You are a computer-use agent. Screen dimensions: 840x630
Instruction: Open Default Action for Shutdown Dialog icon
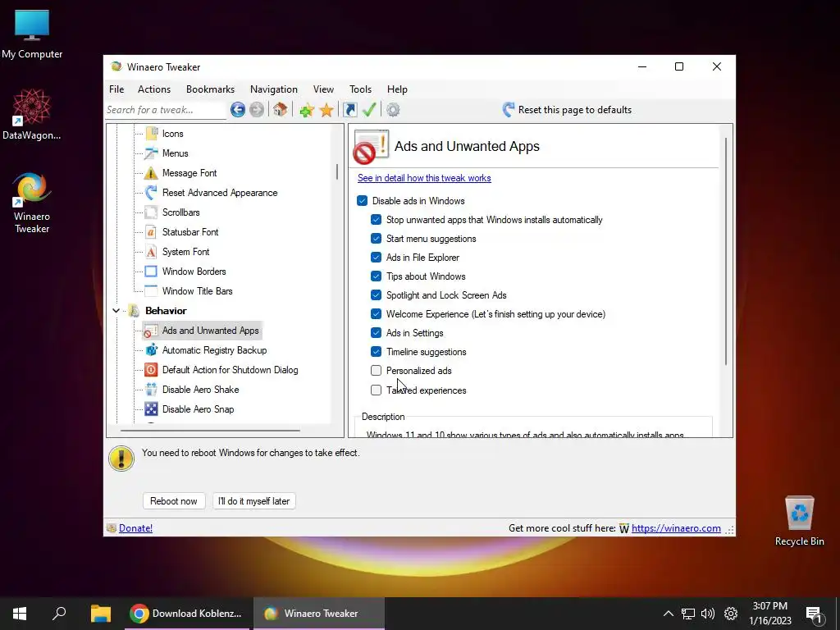coord(152,370)
